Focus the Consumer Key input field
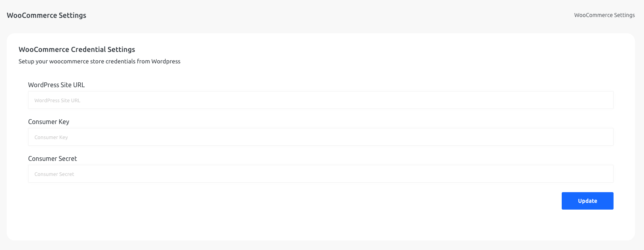Viewport: 644px width, 250px height. click(320, 137)
